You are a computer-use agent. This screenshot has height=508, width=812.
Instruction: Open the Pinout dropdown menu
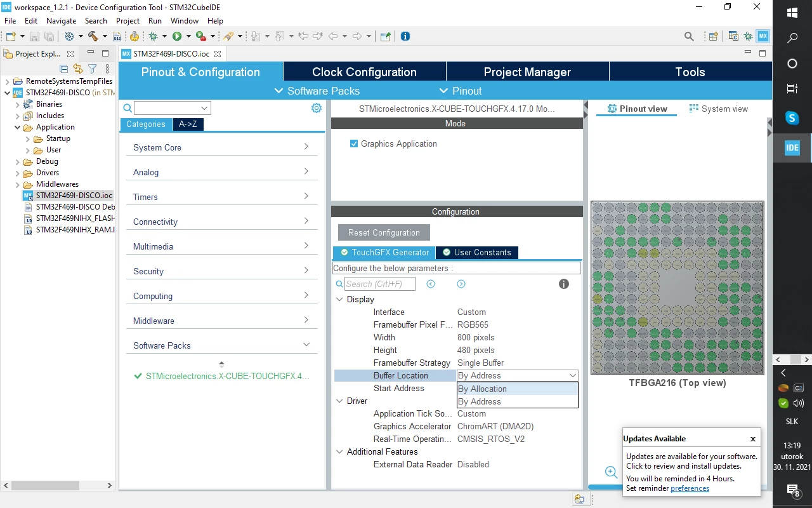(460, 91)
